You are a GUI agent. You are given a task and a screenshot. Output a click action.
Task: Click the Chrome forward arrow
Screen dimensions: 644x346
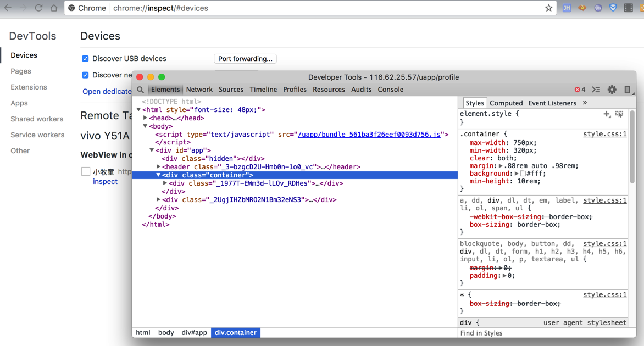tap(23, 8)
